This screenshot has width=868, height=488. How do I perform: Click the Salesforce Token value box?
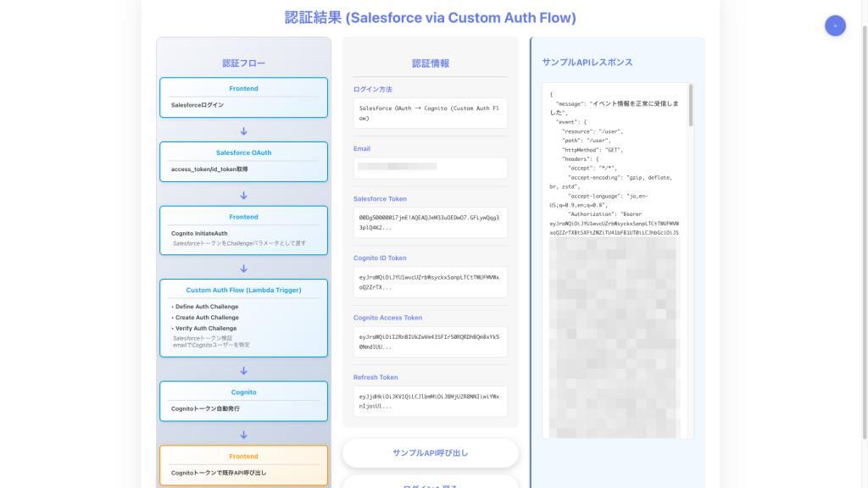point(430,222)
